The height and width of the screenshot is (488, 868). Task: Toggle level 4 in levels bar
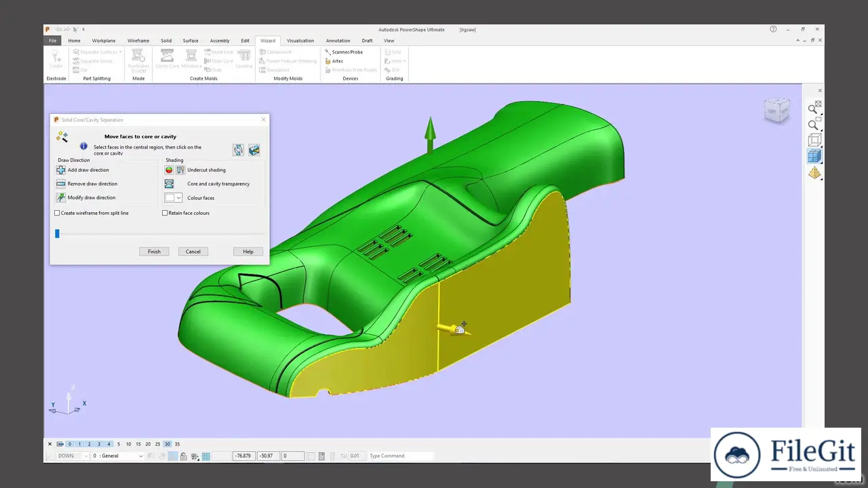tap(108, 444)
